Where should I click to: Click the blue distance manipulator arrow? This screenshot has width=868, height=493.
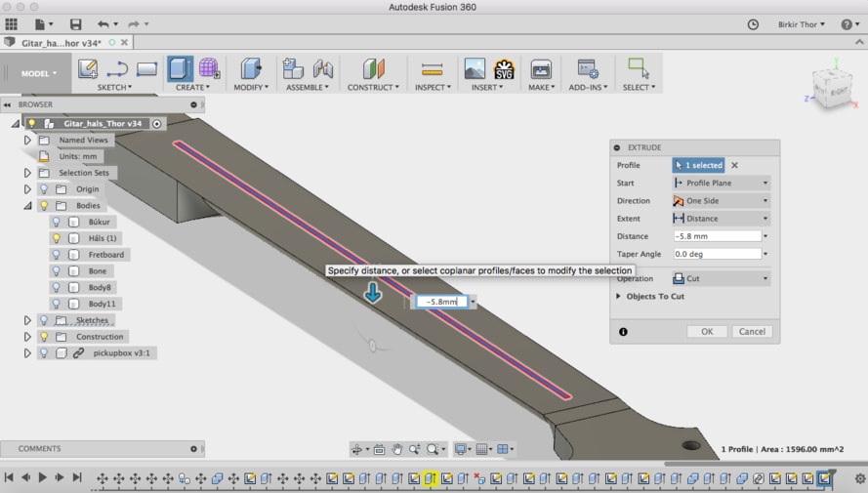(x=373, y=292)
